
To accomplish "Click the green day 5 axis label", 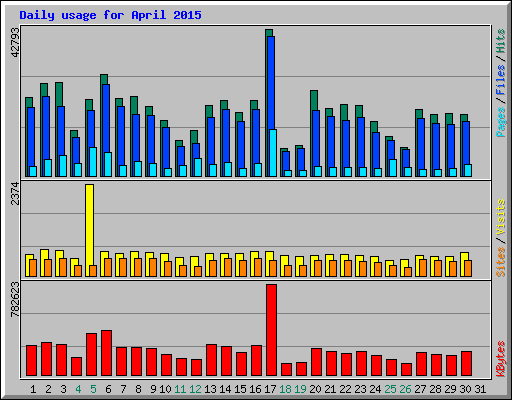I will (x=93, y=389).
